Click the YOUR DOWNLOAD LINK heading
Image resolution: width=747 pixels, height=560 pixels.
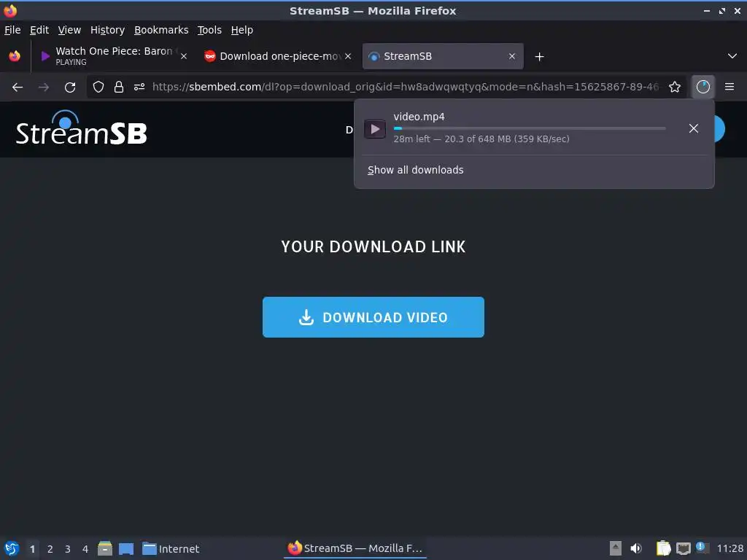373,246
